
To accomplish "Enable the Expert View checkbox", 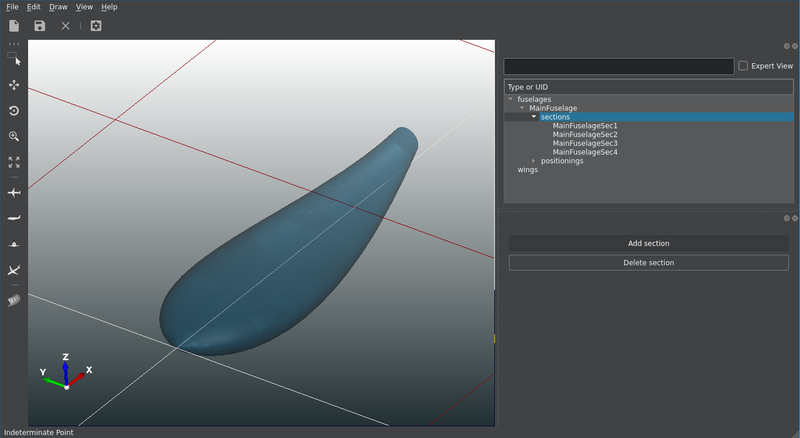I will (743, 66).
